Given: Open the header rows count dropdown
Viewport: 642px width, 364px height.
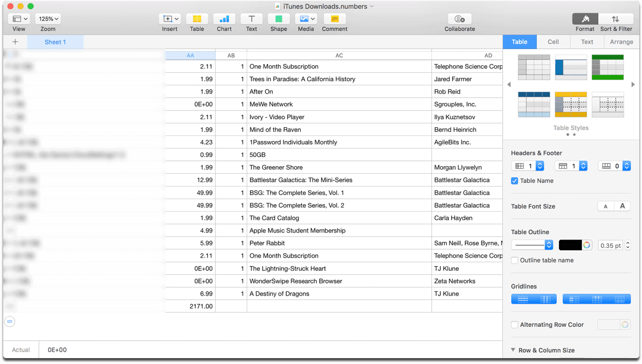Looking at the screenshot, I should pyautogui.click(x=571, y=166).
